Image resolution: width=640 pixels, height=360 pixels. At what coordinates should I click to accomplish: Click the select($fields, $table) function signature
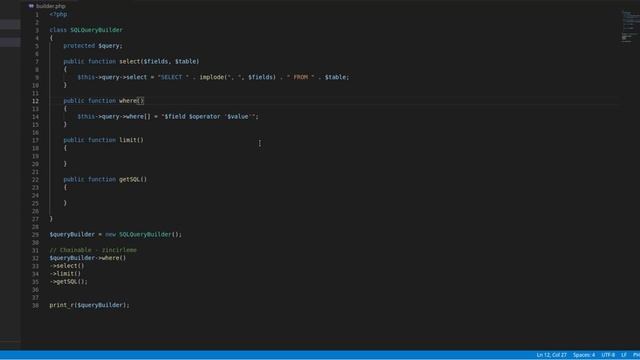[159, 61]
